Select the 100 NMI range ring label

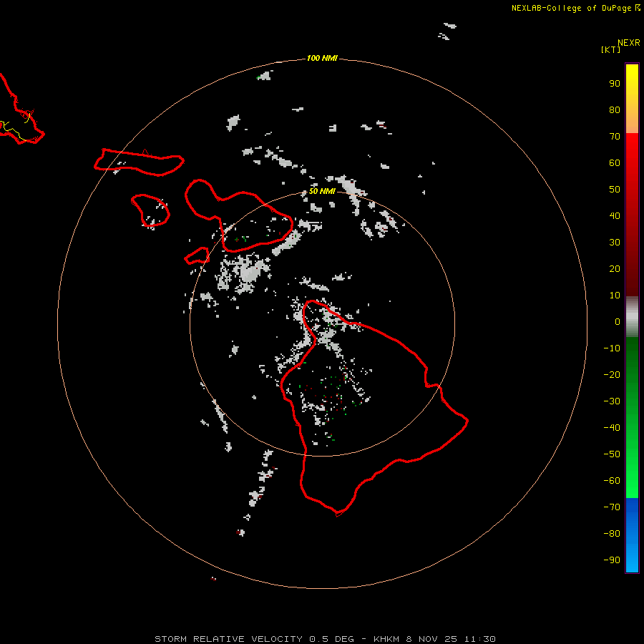(322, 59)
